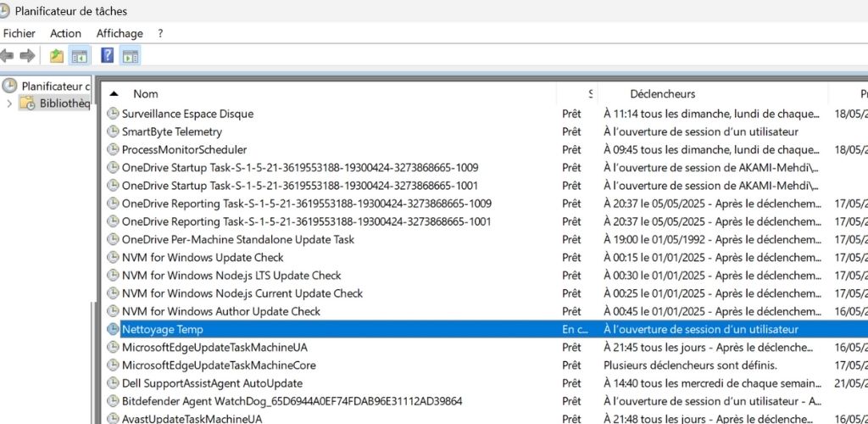The width and height of the screenshot is (868, 424).
Task: Open the Fichier menu
Action: point(19,33)
